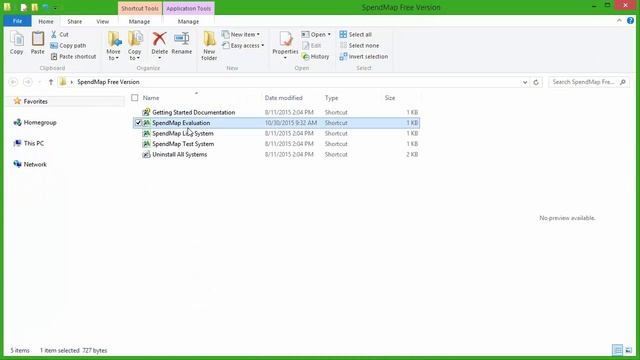The image size is (640, 360).
Task: Select Getting Started Documentation shortcut
Action: (193, 112)
